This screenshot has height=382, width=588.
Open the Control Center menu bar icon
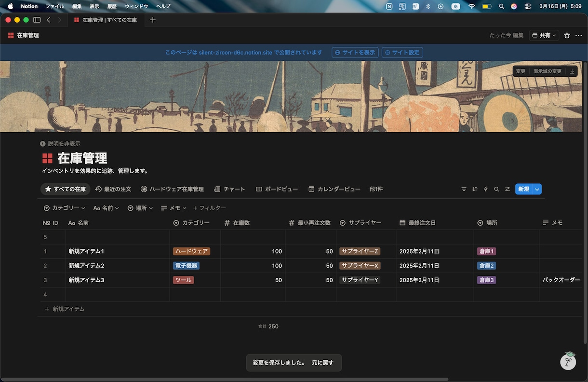coord(528,6)
